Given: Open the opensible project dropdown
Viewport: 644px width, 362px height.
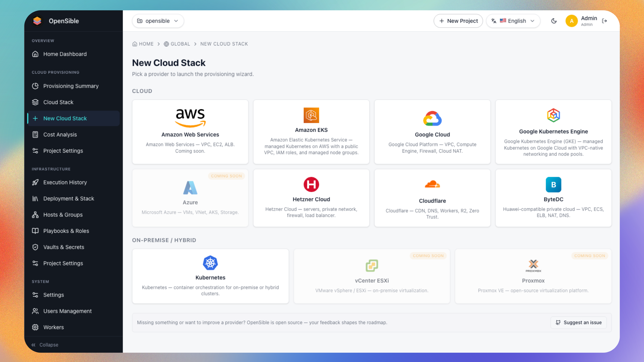Looking at the screenshot, I should (158, 21).
